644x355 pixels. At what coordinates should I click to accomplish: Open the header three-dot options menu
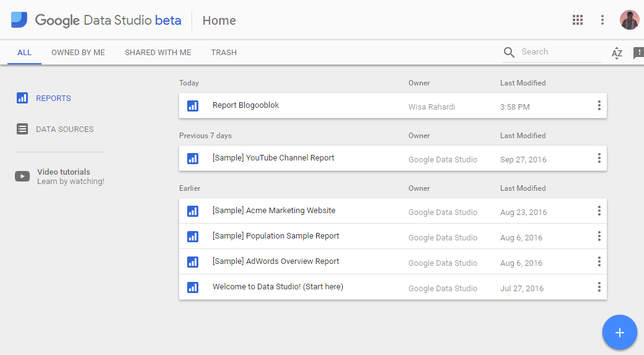[602, 20]
